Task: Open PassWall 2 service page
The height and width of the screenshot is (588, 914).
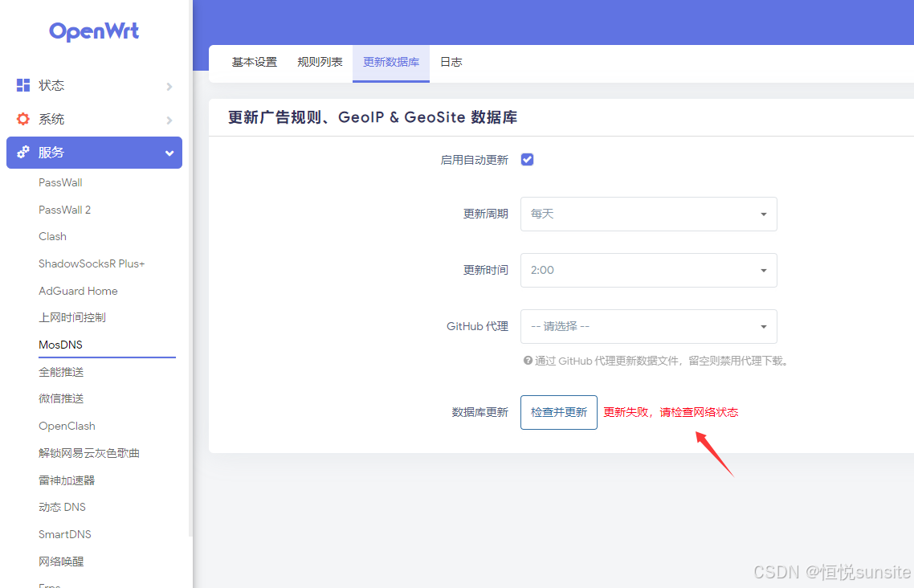Action: 65,210
